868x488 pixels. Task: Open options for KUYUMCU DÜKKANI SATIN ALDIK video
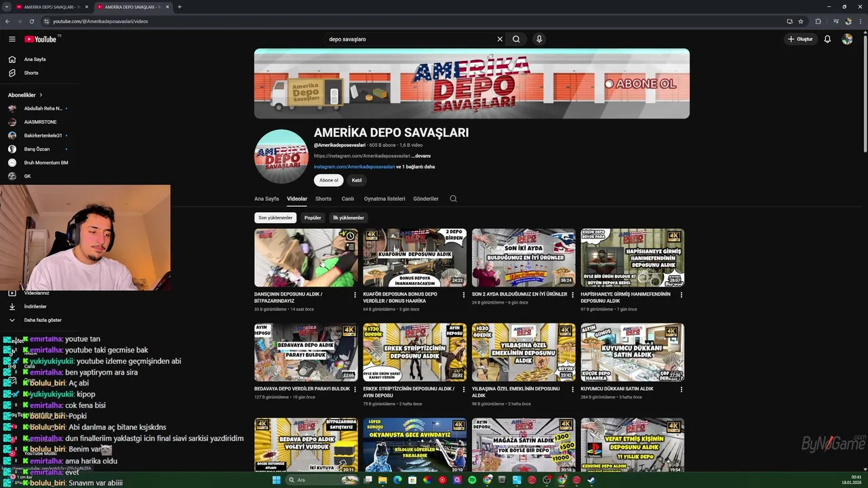[682, 389]
